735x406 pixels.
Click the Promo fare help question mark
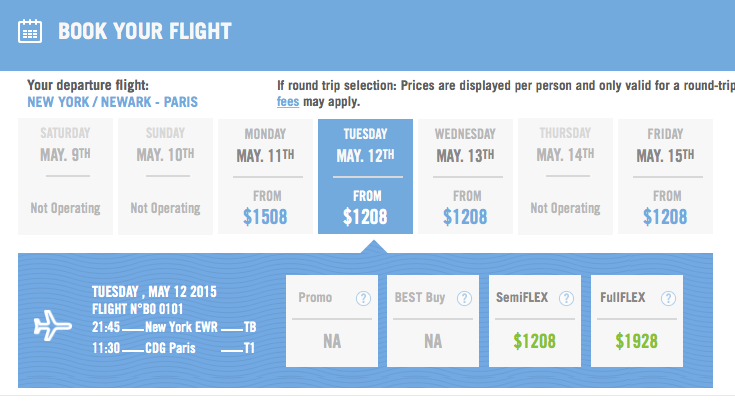(x=363, y=298)
